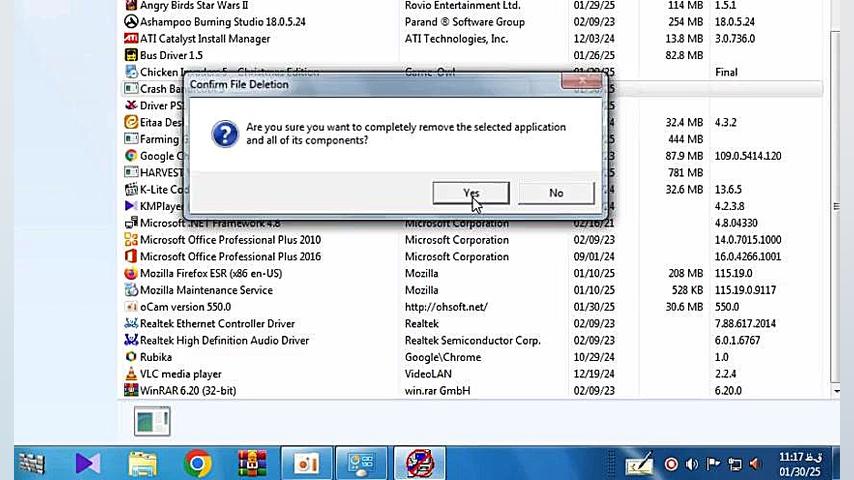Select 'Ashampoo Burning Studio 18.0.5.24' program name
854x480 pixels.
(223, 22)
